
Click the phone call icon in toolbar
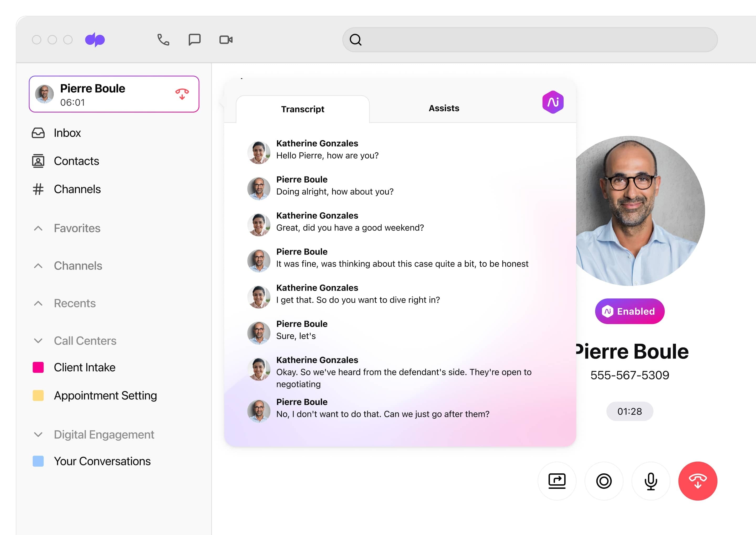click(163, 39)
